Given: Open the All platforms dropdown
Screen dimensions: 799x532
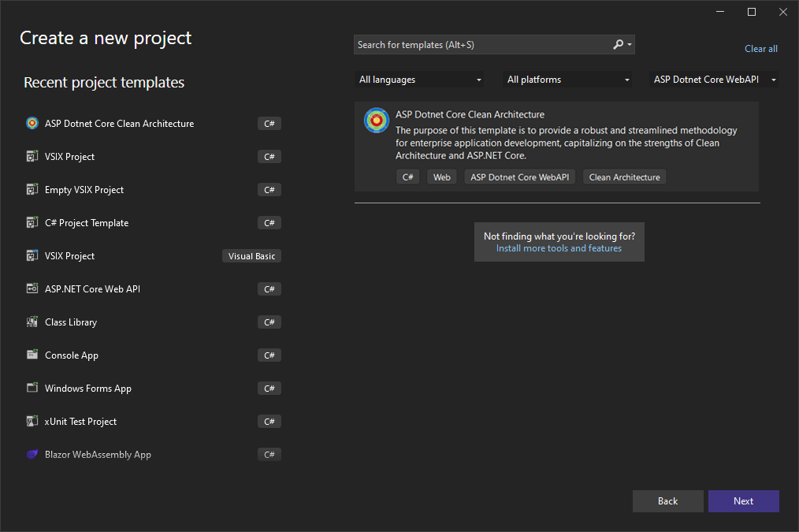Looking at the screenshot, I should click(567, 80).
